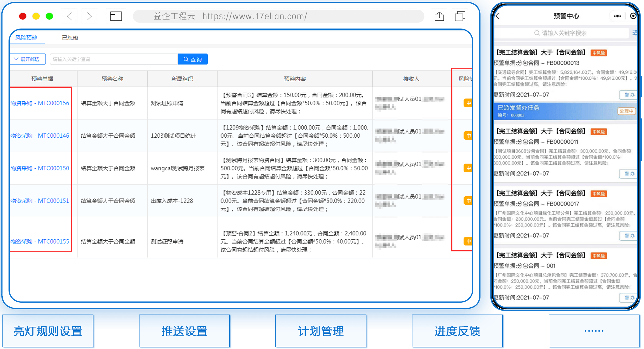Open link 物资采购 - MTC000156
The image size is (644, 349).
[x=40, y=103]
